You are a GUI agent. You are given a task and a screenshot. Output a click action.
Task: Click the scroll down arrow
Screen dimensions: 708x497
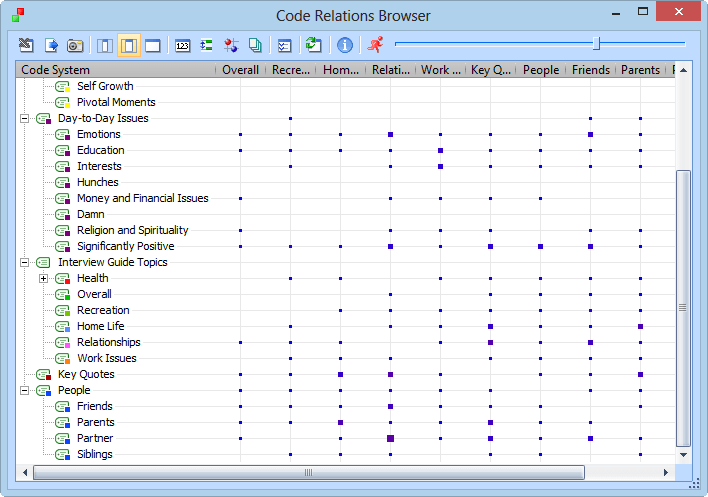coord(684,455)
